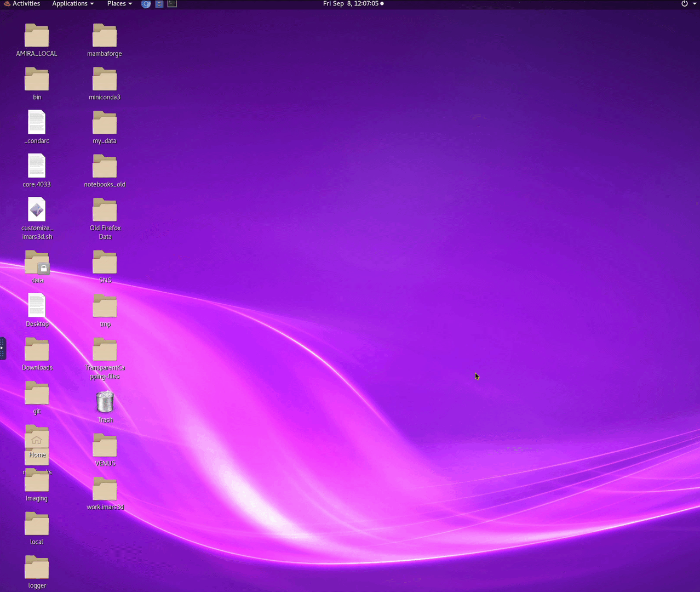Screen dimensions: 700x592
Task: Click the clock showing Fri Sep 8
Action: click(x=353, y=4)
